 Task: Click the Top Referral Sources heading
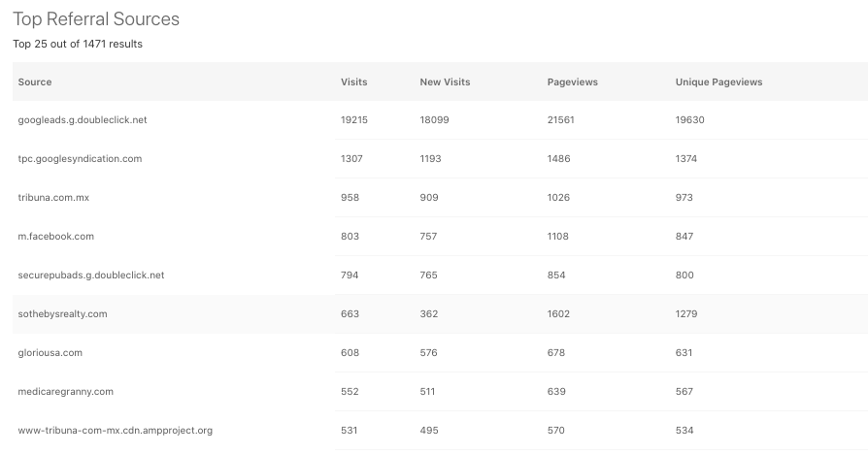click(96, 18)
